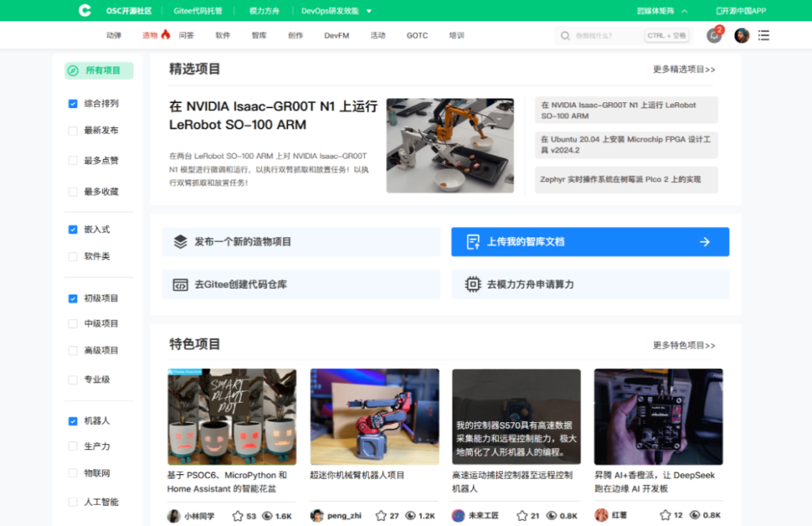The image size is (812, 526).
Task: Open the notification bell icon
Action: click(x=714, y=35)
